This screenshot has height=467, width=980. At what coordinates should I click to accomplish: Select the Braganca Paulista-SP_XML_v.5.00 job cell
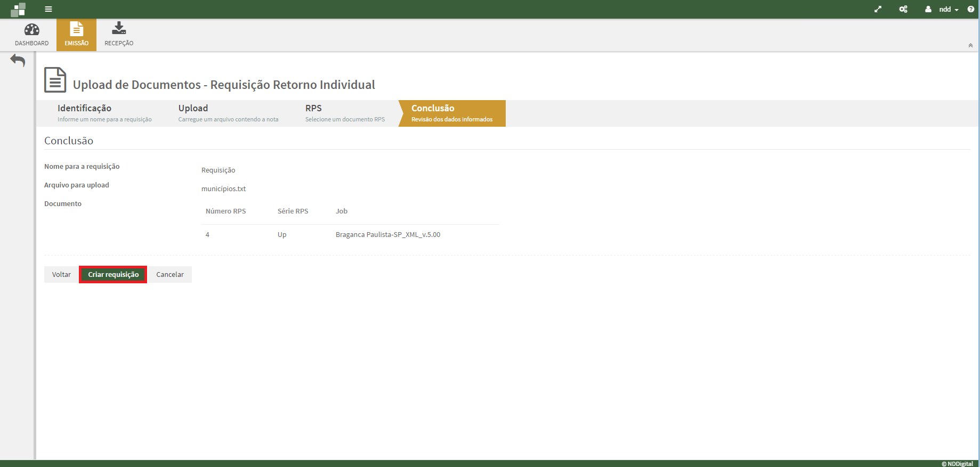(x=388, y=234)
